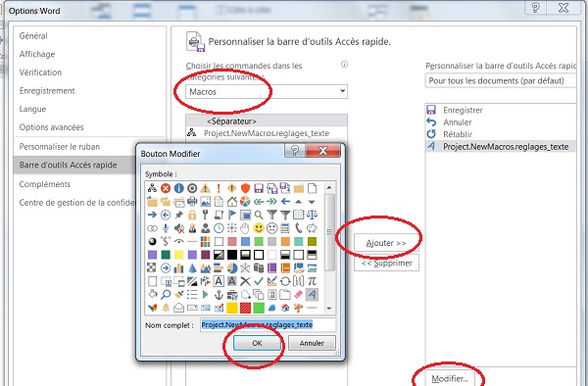Click the Annuler button in Bouton Modifier

(x=312, y=343)
